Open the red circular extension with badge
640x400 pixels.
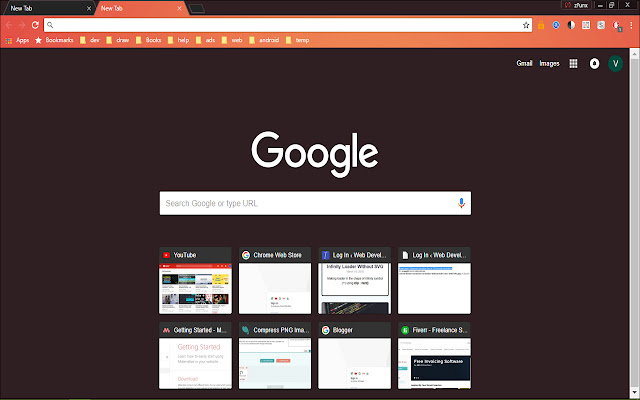pyautogui.click(x=617, y=26)
